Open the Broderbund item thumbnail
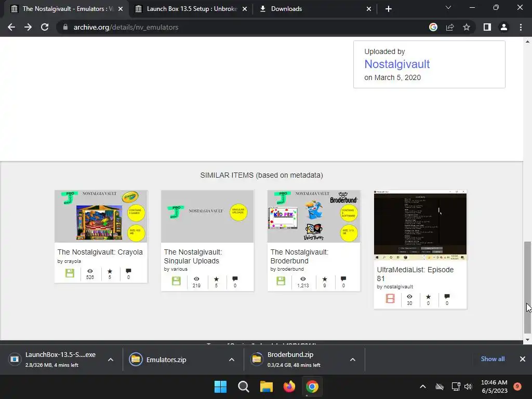Viewport: 532px width, 399px height. [x=314, y=216]
